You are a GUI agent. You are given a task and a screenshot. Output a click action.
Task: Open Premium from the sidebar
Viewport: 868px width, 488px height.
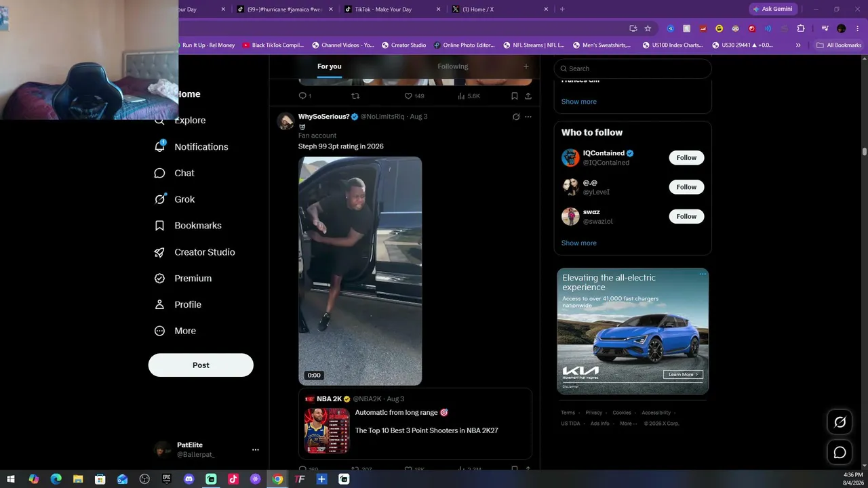pos(183,279)
